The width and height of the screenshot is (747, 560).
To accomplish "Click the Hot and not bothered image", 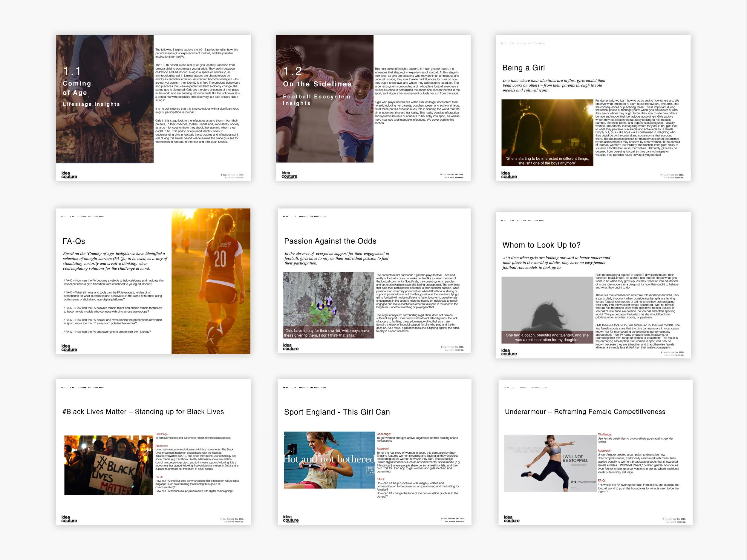I will point(329,459).
